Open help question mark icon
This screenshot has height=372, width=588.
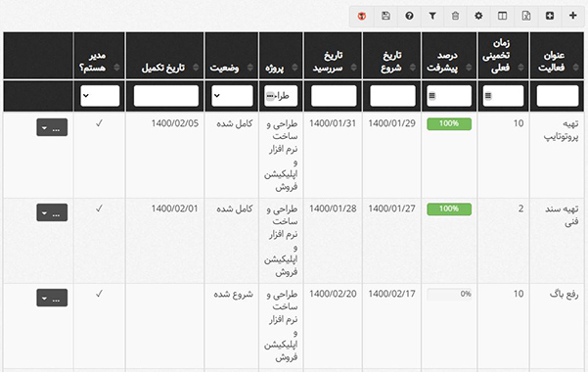409,16
